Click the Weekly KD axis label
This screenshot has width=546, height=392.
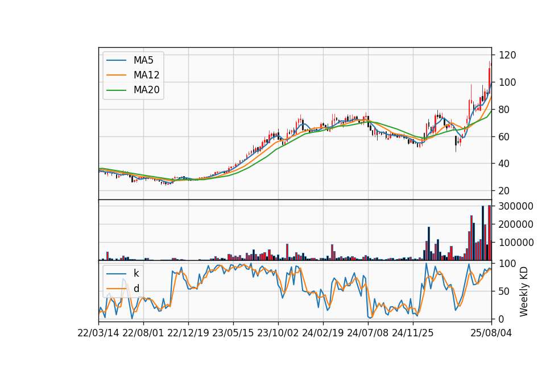[x=524, y=292]
